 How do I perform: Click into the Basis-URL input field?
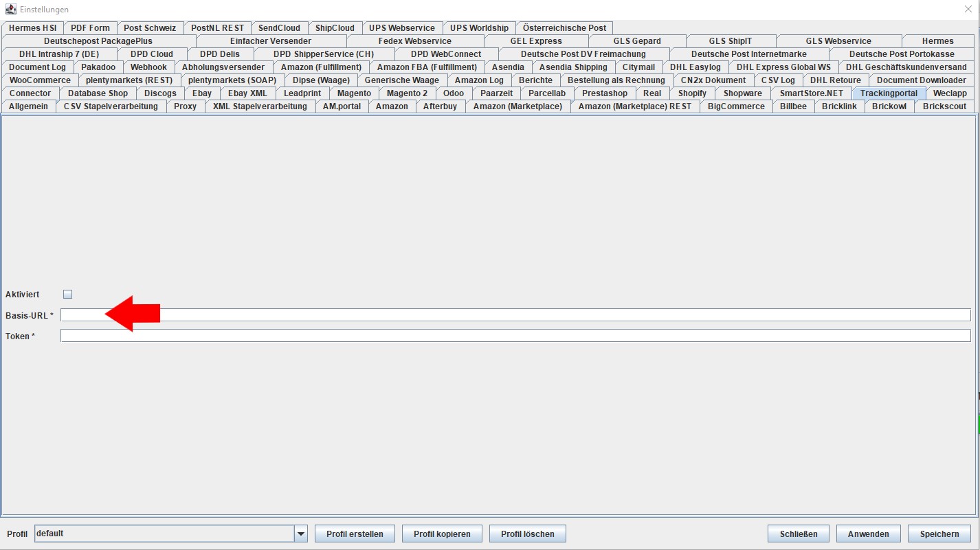pyautogui.click(x=515, y=314)
